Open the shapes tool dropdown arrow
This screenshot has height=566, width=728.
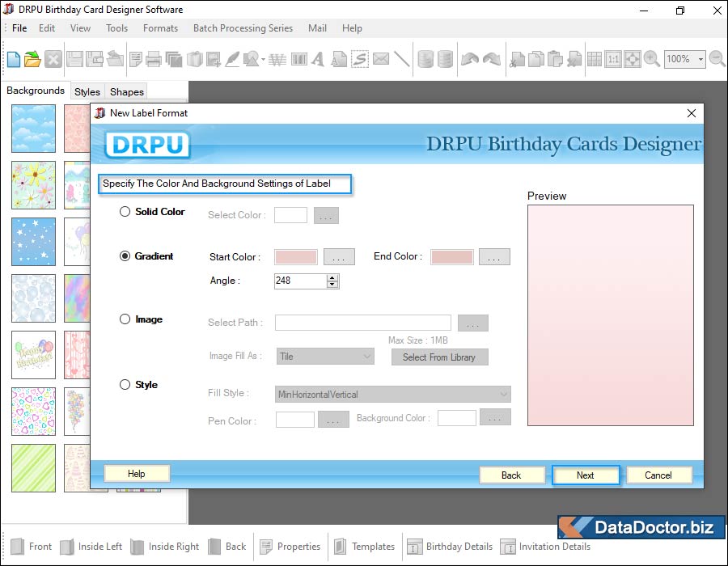(x=263, y=59)
